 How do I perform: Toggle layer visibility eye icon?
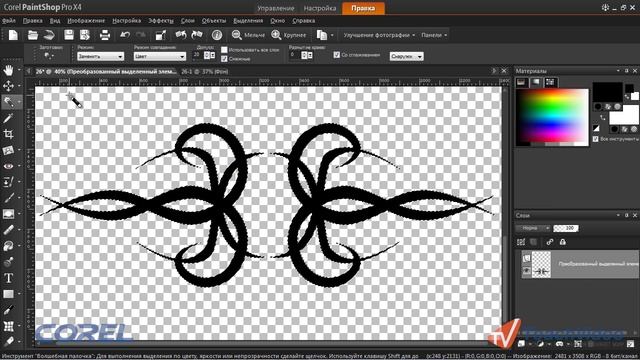tap(527, 271)
